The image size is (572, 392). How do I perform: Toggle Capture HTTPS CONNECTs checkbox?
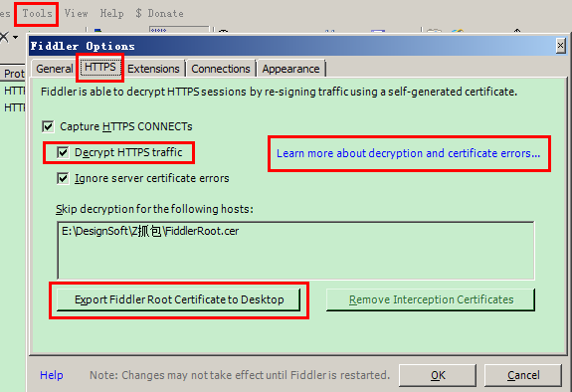tap(48, 126)
